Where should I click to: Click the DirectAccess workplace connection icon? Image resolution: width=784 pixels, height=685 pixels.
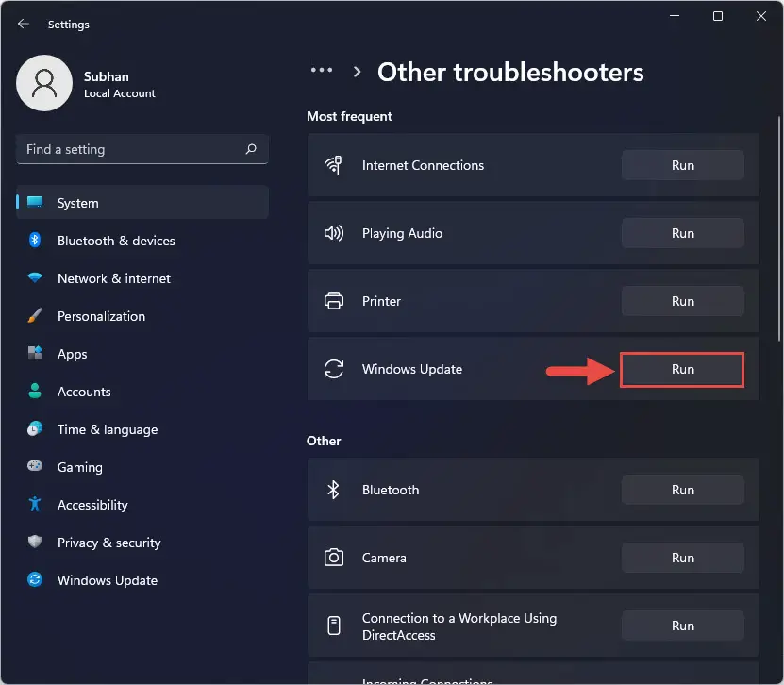pos(333,626)
